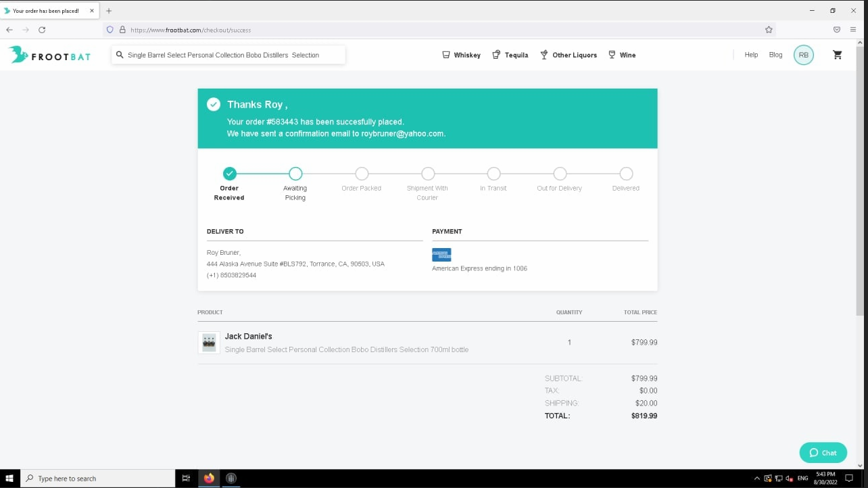Click the Firefox icon in the taskbar
Image resolution: width=868 pixels, height=488 pixels.
(x=209, y=479)
